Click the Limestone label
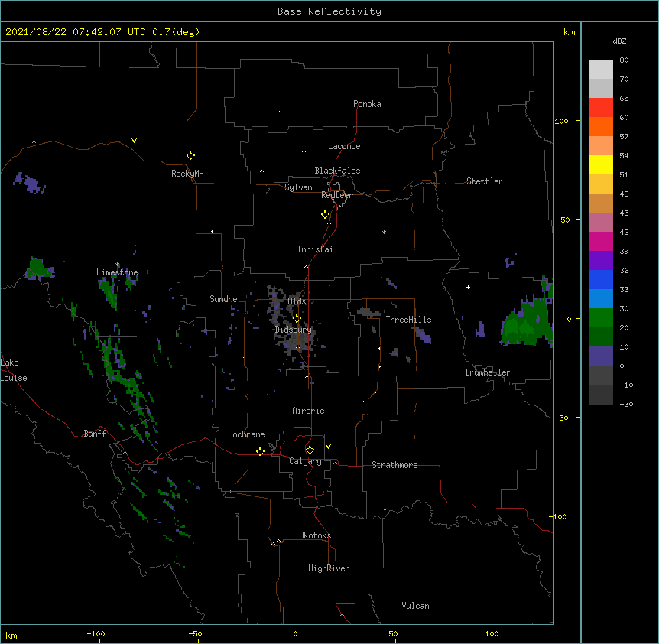The image size is (659, 644). coord(117,272)
